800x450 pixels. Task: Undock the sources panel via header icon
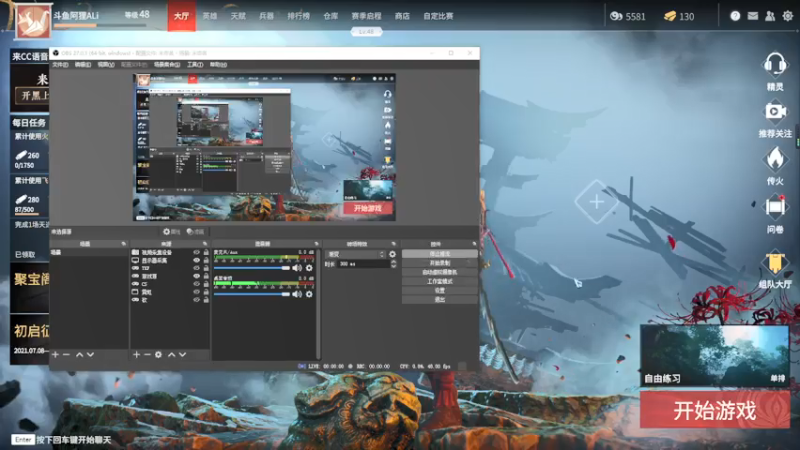point(205,244)
